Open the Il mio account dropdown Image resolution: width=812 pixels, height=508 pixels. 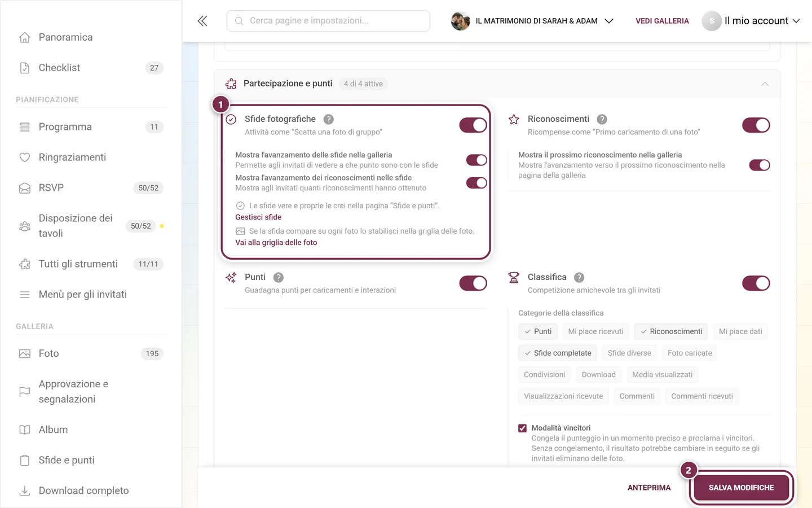point(751,21)
